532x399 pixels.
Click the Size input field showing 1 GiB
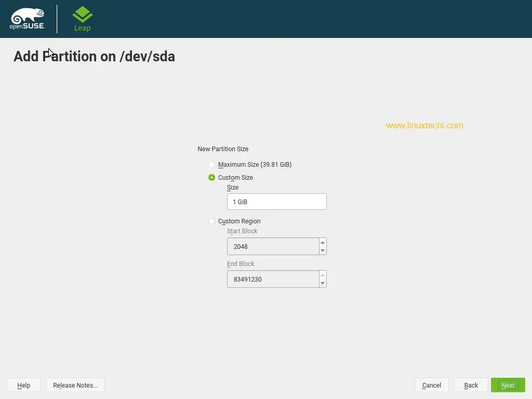(x=276, y=202)
